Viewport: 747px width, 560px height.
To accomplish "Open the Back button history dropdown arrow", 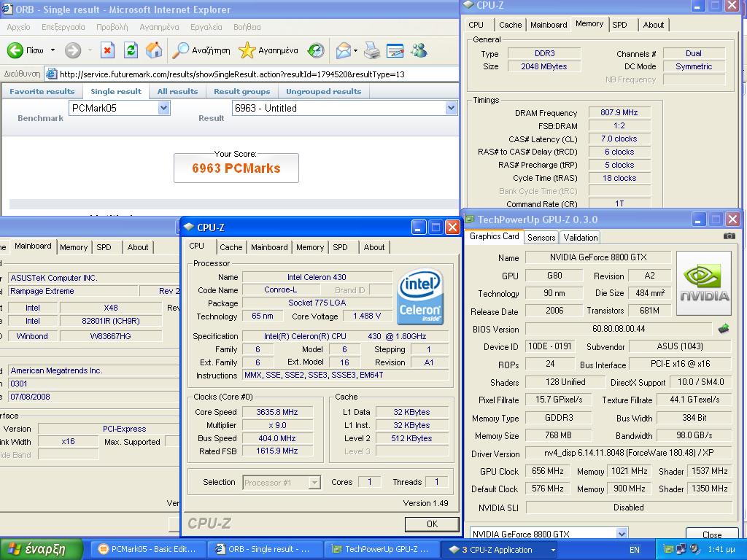I will point(53,50).
